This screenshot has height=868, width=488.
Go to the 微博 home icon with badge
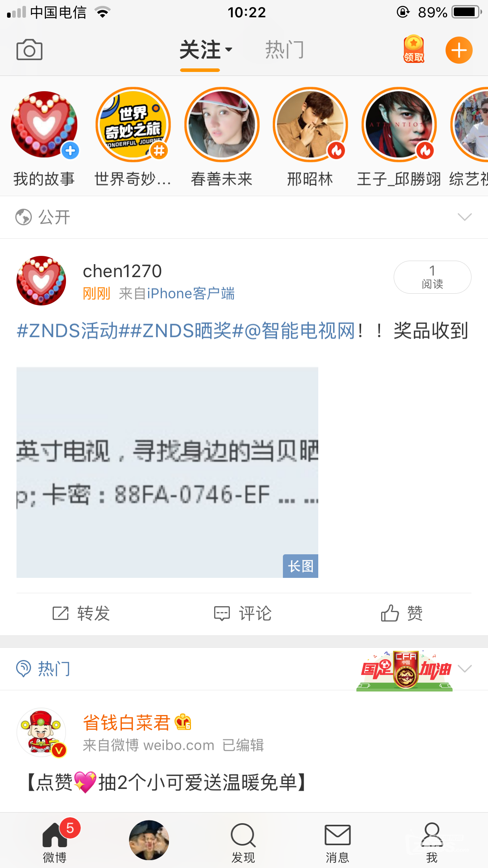(x=55, y=835)
